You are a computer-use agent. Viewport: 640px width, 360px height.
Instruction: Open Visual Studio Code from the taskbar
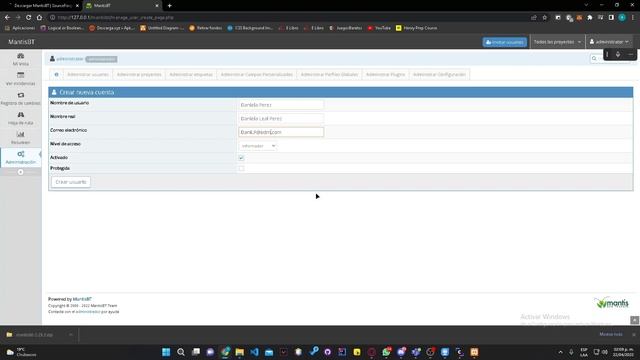click(x=254, y=352)
